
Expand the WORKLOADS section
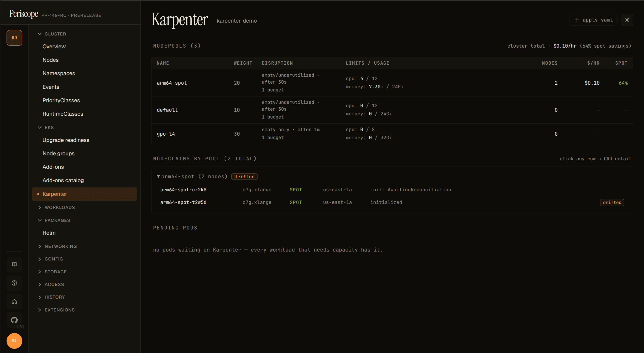(x=56, y=207)
